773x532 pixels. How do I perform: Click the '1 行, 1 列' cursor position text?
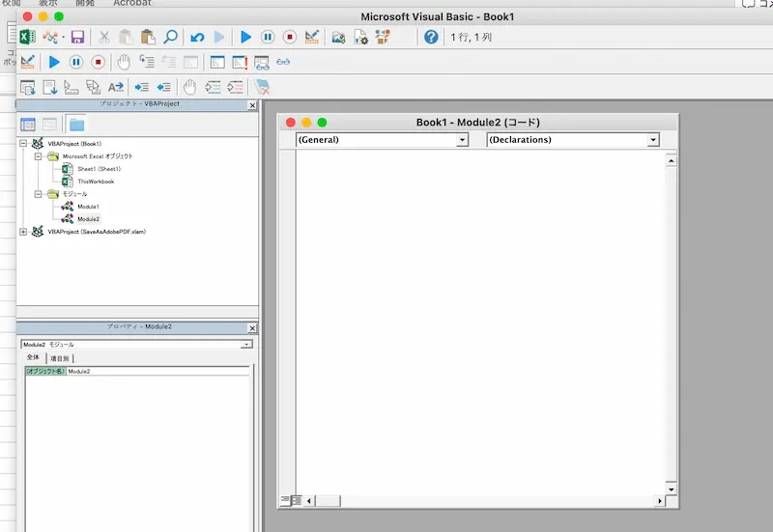[x=471, y=38]
